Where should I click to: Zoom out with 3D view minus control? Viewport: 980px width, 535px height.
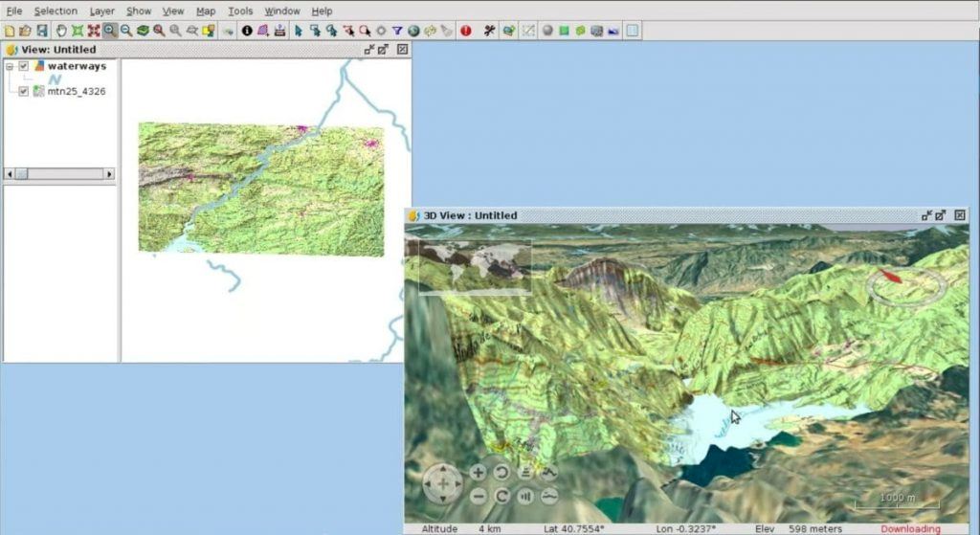click(x=478, y=496)
